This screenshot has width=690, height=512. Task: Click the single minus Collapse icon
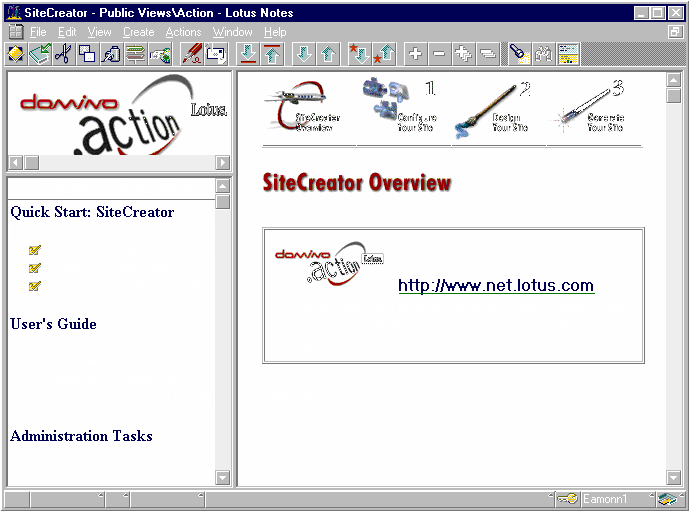click(x=439, y=54)
